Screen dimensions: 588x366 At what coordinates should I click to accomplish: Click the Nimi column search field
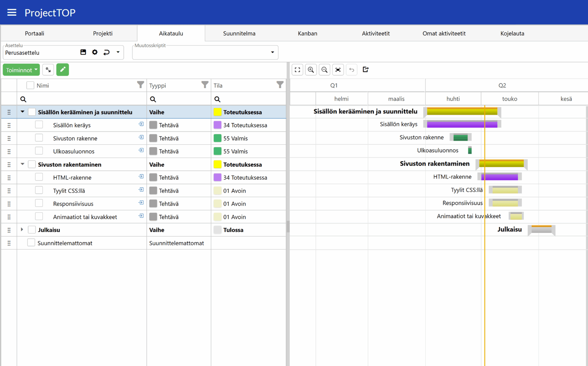82,99
